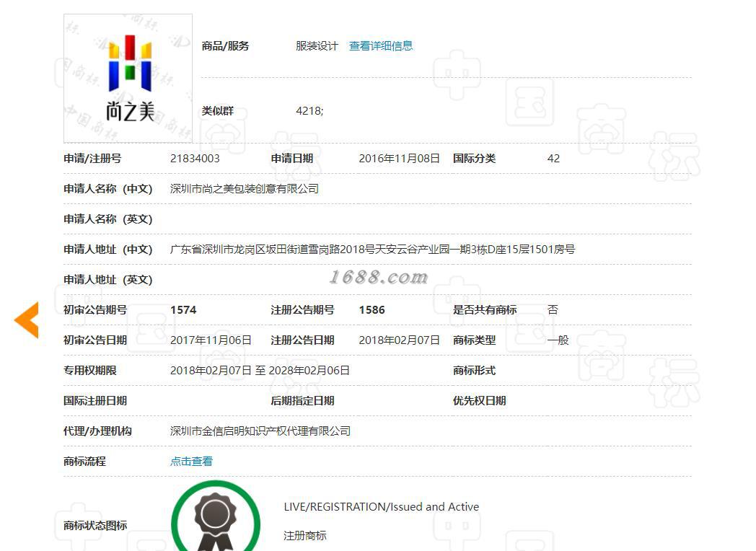Screen dimensions: 756x551
Task: Click the 后期指定日期 field label
Action: pyautogui.click(x=302, y=401)
